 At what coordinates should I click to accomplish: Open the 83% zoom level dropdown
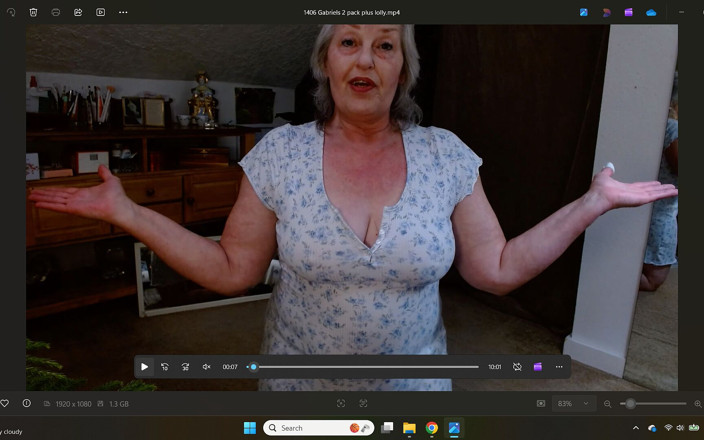click(573, 404)
